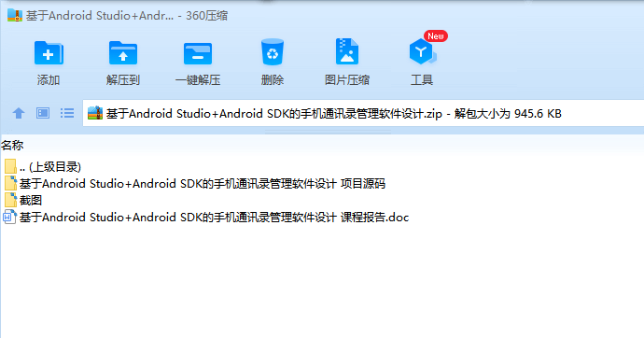Click the folder icon of the 截图 row
The image size is (644, 338).
click(x=10, y=200)
